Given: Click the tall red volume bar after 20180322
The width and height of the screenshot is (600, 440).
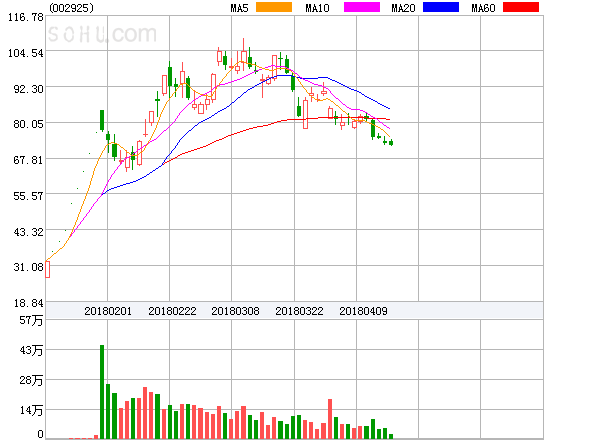Looking at the screenshot, I should pos(330,419).
